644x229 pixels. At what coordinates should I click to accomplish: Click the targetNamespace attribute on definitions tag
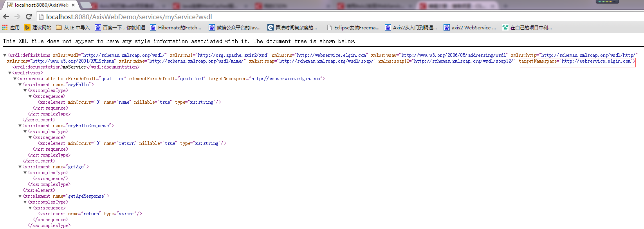coord(577,61)
